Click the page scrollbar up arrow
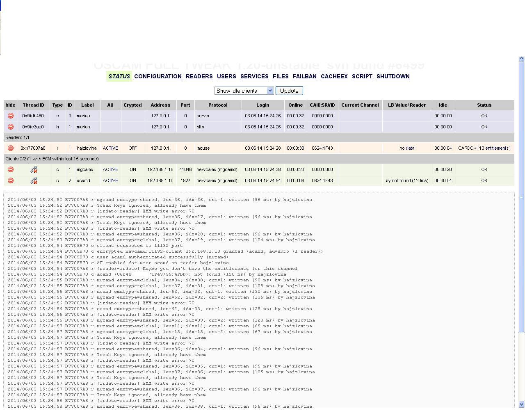 click(x=521, y=59)
